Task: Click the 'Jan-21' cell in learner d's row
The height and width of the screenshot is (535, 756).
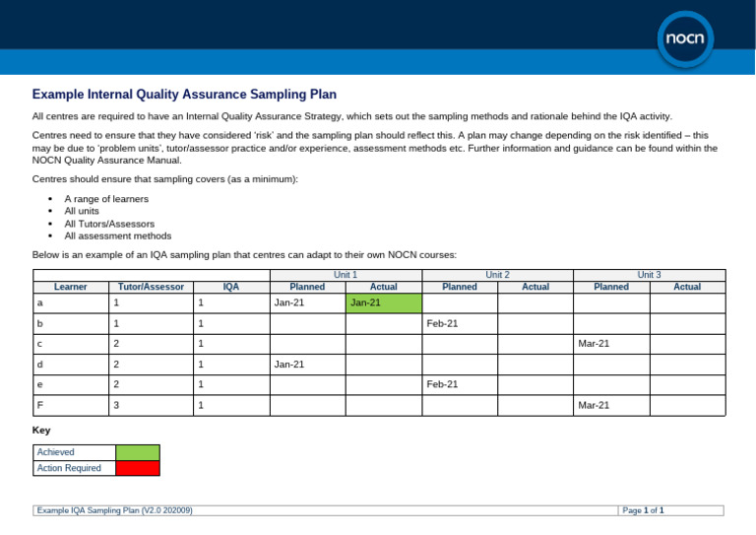Action: click(x=307, y=365)
